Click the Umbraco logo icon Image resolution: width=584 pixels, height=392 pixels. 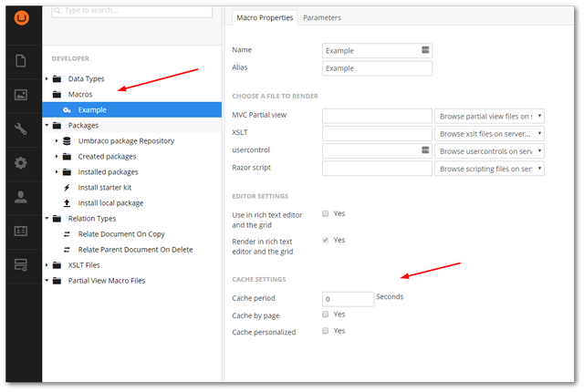22,18
